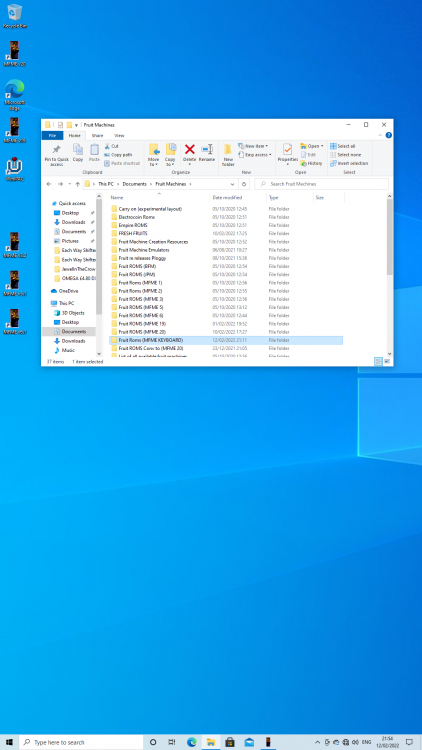Click the Copy path command

(118, 154)
